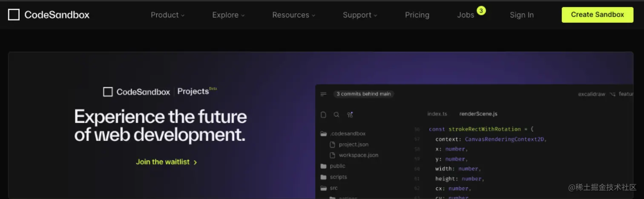Image resolution: width=644 pixels, height=199 pixels.
Task: Expand the public folder
Action: (333, 166)
